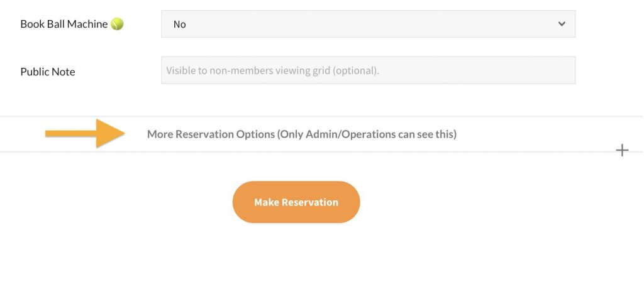Focus the Public Note text field
This screenshot has height=299, width=644.
click(368, 70)
